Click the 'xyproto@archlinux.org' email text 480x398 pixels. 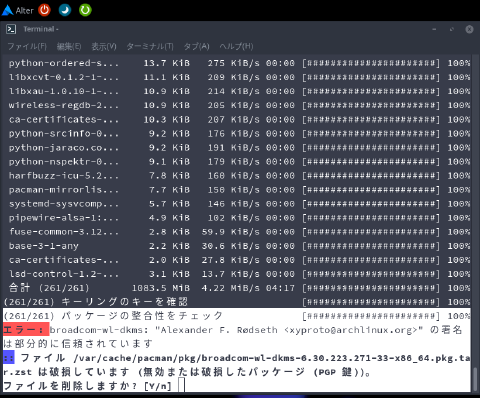tap(353, 330)
